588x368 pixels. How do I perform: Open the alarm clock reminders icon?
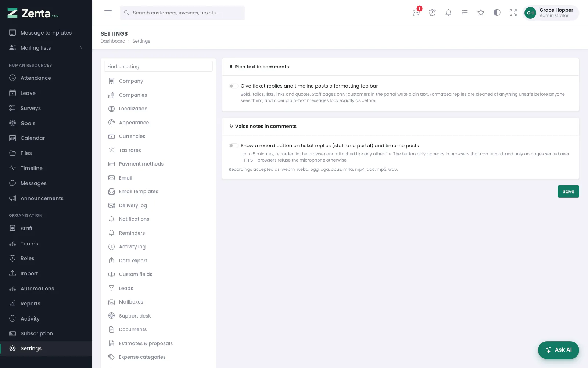pos(433,13)
